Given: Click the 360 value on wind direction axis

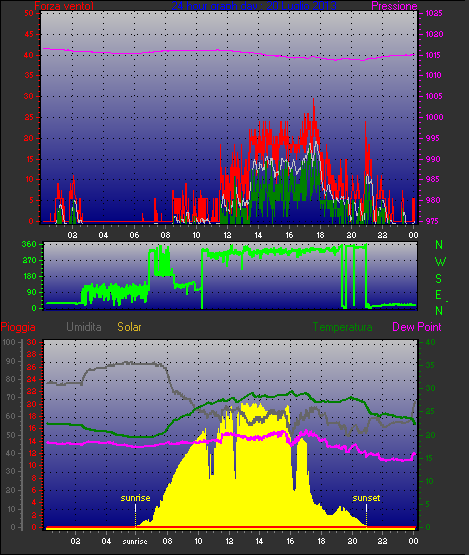Looking at the screenshot, I should pyautogui.click(x=29, y=244).
